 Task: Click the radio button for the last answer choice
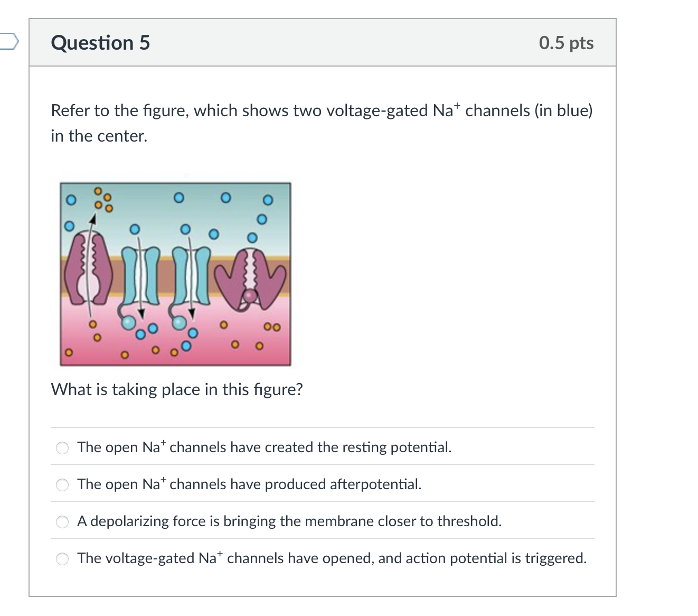pyautogui.click(x=62, y=558)
